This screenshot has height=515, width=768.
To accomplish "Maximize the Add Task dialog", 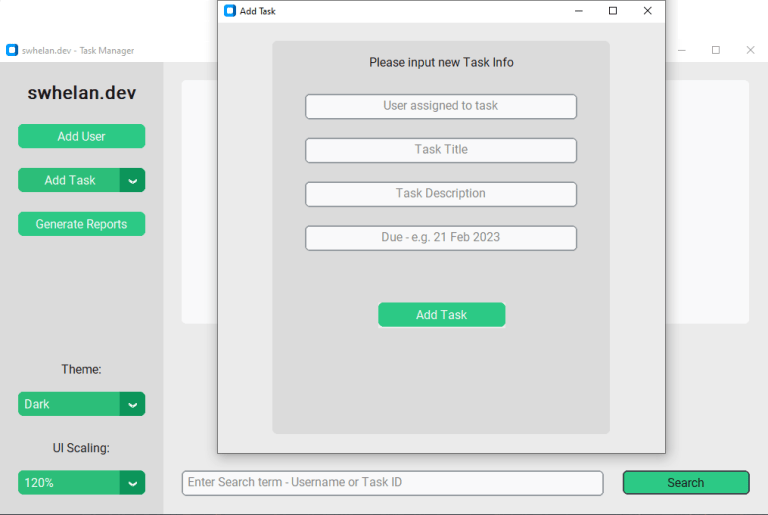I will (x=613, y=11).
